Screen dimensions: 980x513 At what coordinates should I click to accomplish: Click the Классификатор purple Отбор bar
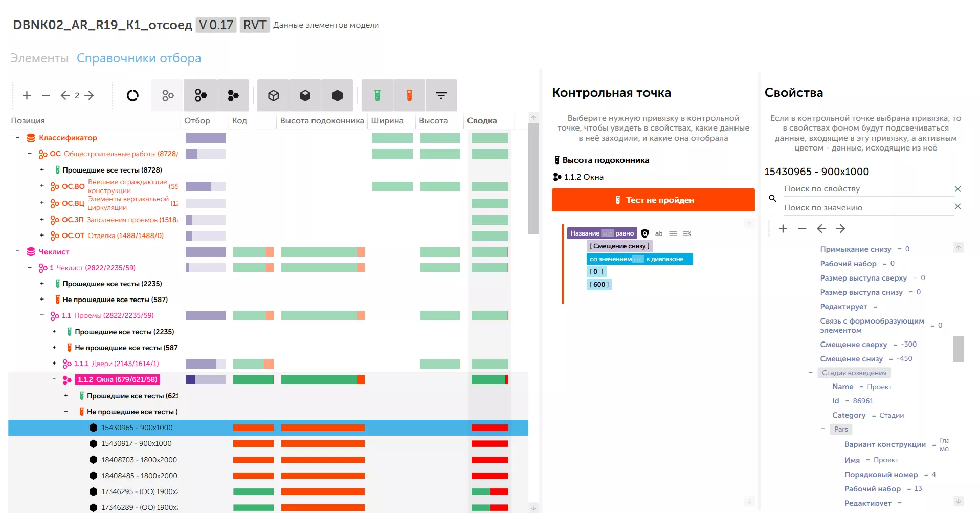205,138
